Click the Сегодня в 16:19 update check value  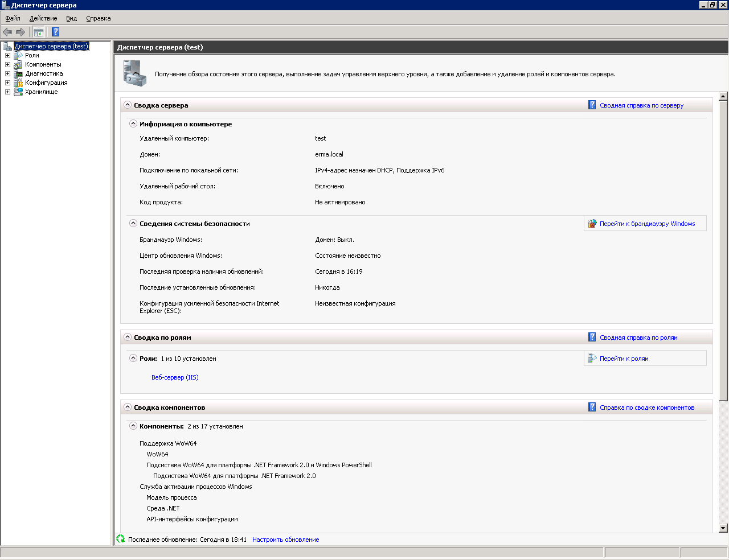point(338,271)
